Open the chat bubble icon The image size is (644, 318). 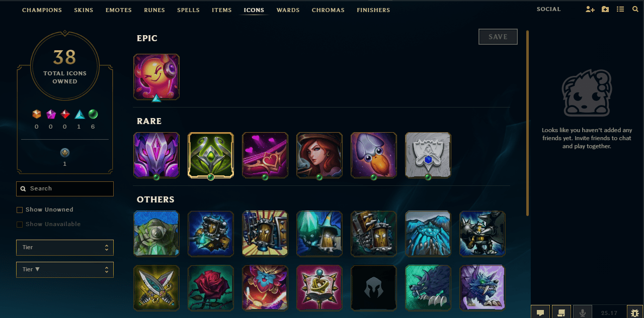coord(540,312)
